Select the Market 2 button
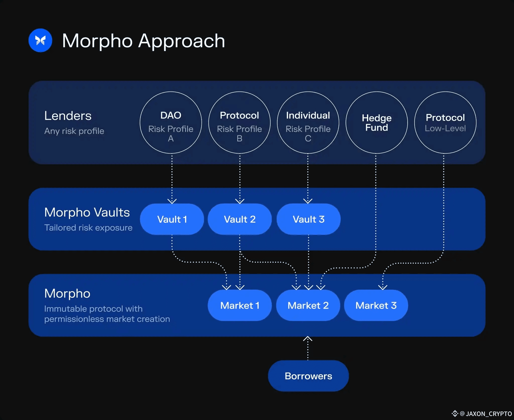 coord(308,305)
